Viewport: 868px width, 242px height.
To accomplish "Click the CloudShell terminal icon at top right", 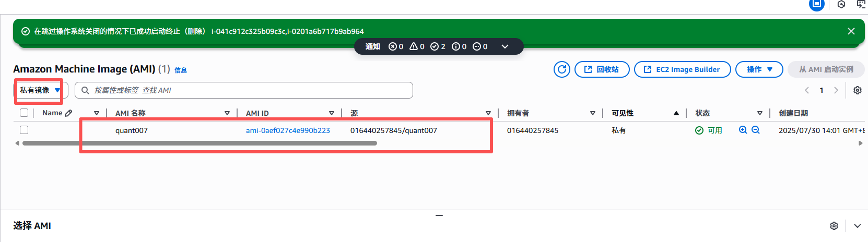I will coord(862,4).
